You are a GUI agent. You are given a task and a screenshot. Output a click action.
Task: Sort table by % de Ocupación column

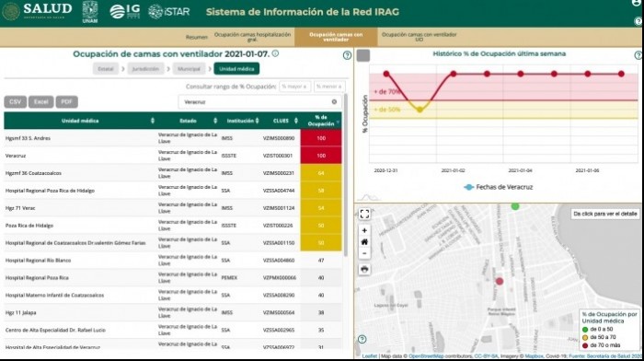tap(321, 121)
